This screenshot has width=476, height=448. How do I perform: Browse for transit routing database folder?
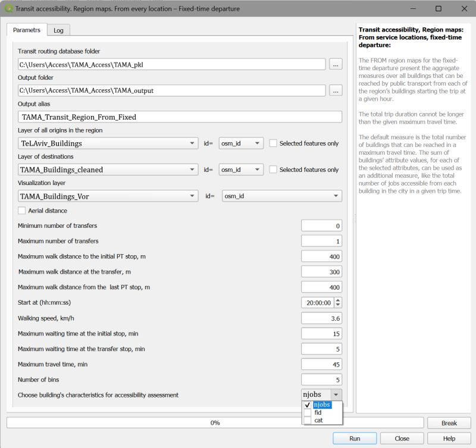click(x=336, y=64)
